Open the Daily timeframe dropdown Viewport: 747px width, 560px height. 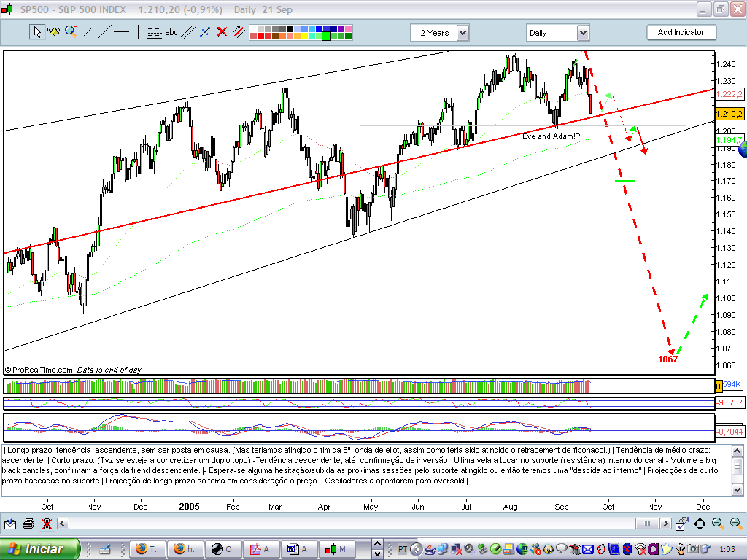click(x=581, y=32)
